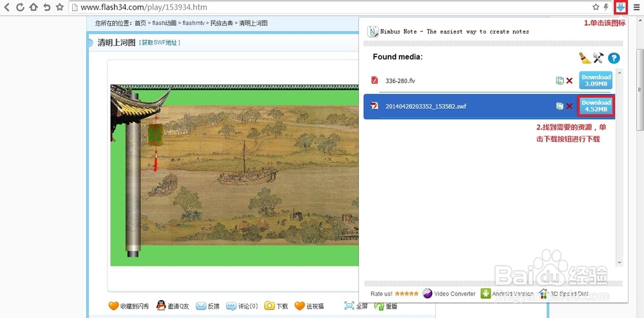
Task: Open the Nimbus Note promo link text
Action: [x=455, y=32]
